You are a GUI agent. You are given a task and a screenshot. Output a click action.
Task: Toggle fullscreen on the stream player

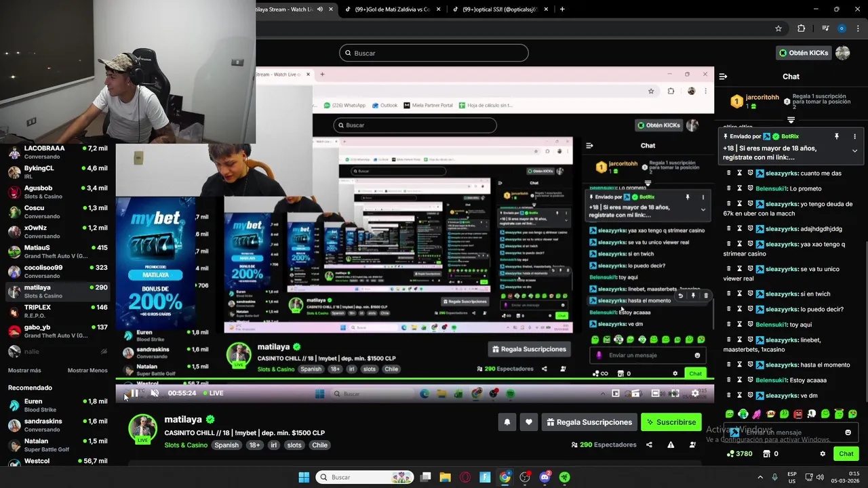pyautogui.click(x=675, y=393)
